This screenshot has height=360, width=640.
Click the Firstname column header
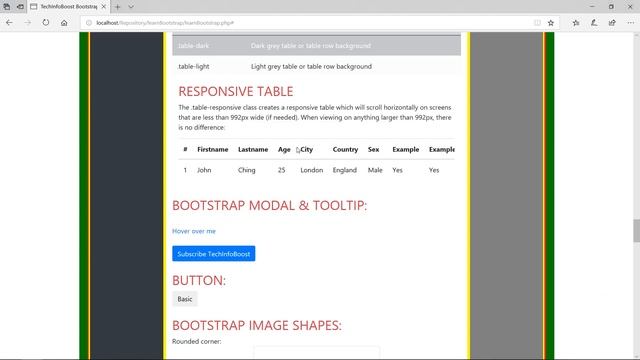click(x=213, y=149)
